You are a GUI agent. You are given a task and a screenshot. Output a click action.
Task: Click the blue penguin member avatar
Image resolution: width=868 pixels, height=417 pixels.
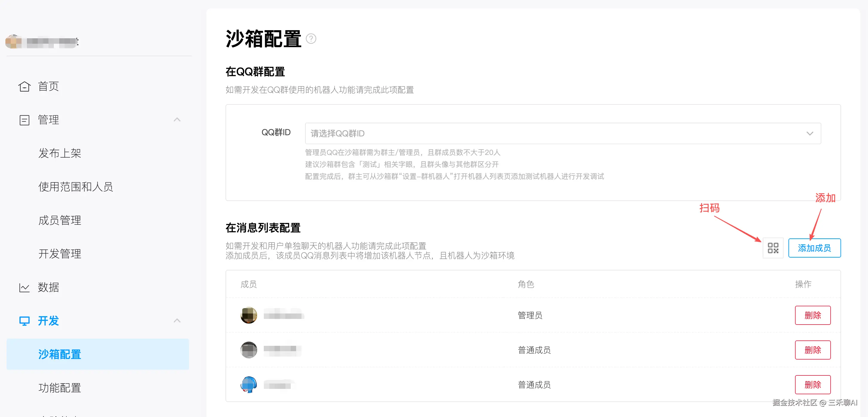[249, 385]
